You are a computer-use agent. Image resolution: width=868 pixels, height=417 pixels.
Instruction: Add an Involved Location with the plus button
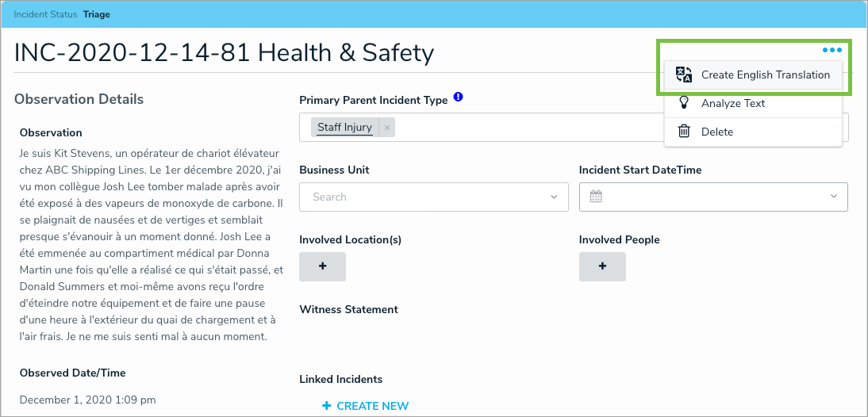322,266
